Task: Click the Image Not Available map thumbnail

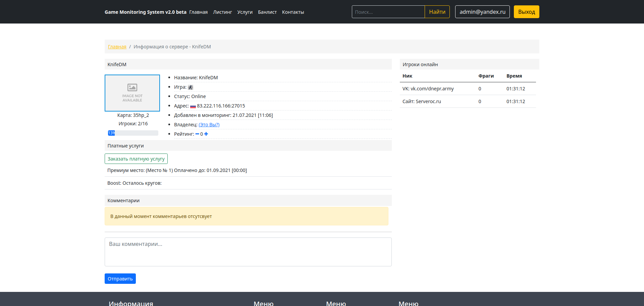Action: pos(132,93)
